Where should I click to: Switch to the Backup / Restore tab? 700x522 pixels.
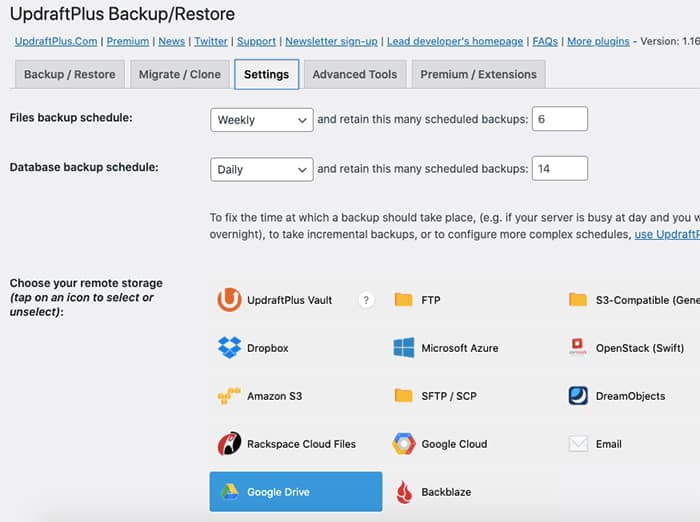pos(70,74)
